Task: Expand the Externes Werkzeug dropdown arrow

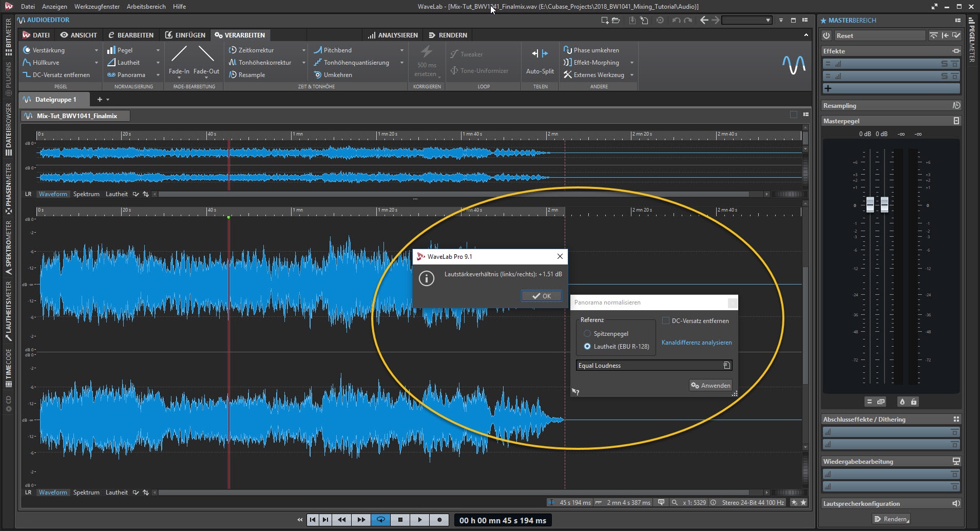Action: [x=631, y=75]
